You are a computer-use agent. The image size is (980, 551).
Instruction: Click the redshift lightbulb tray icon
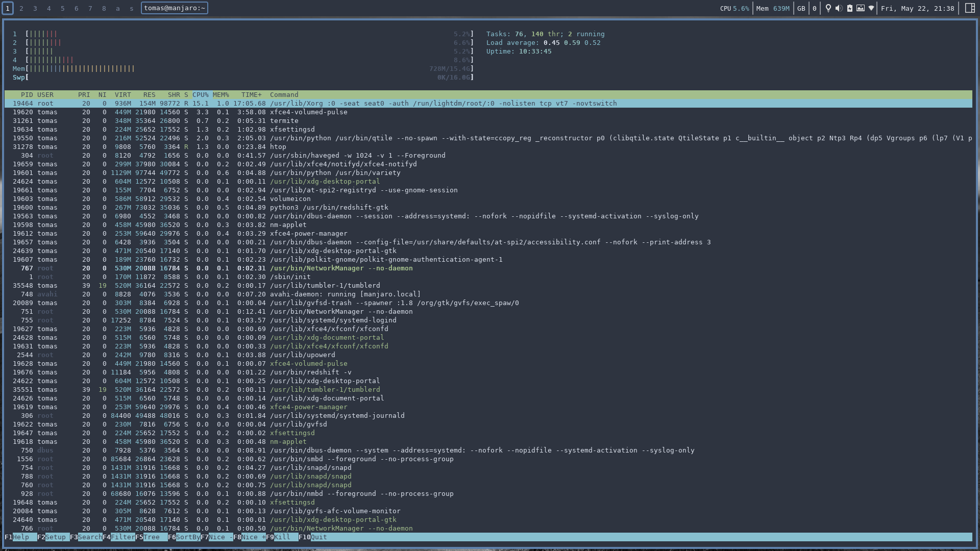click(x=828, y=8)
